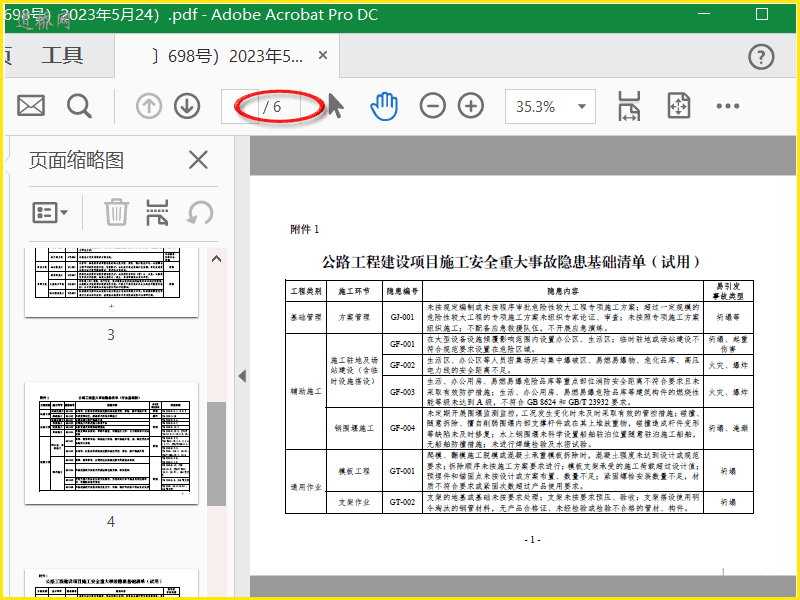Open the more tools ellipsis menu
Viewport: 800px width, 600px height.
tap(728, 106)
